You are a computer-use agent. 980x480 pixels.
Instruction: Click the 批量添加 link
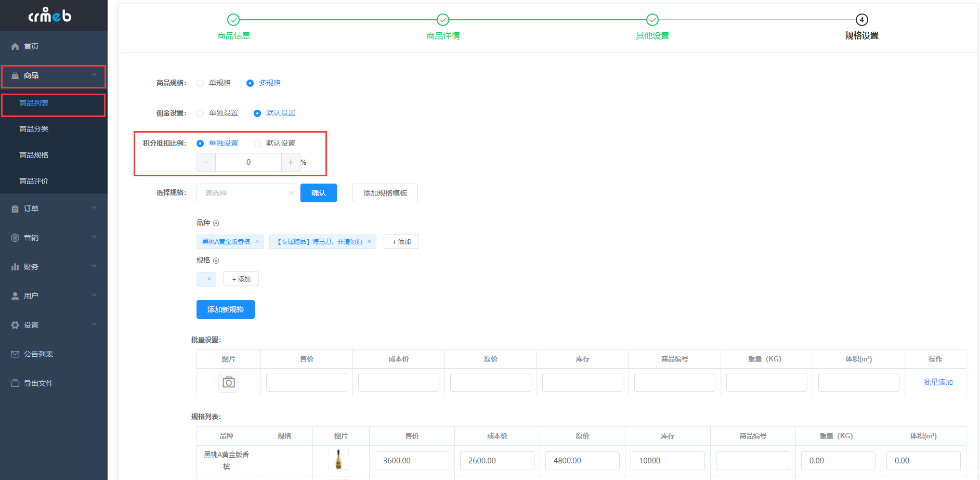938,382
